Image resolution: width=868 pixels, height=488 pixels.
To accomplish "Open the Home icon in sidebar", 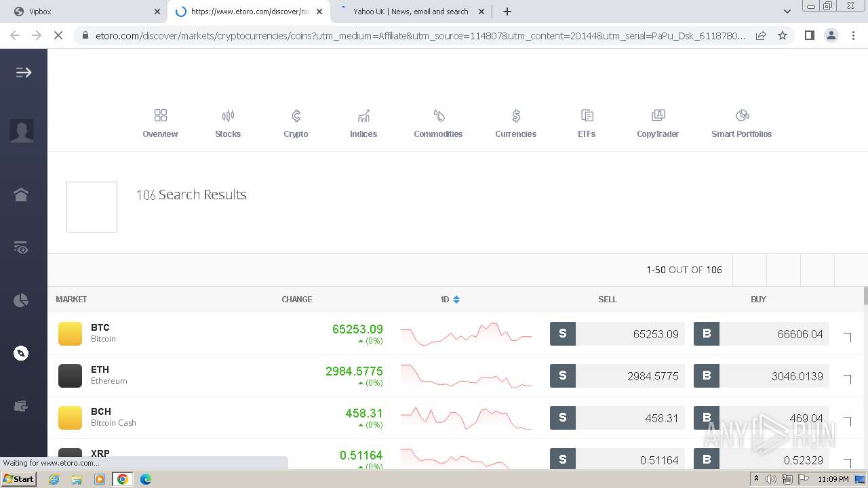I will click(x=21, y=195).
